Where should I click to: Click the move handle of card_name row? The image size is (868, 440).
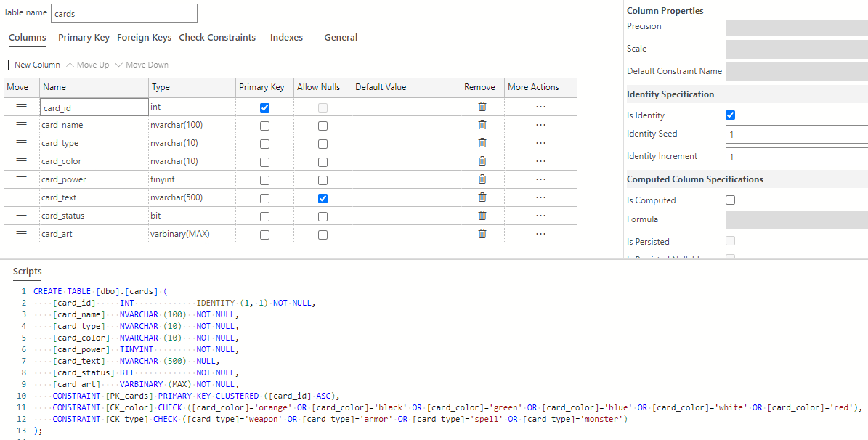click(x=22, y=124)
